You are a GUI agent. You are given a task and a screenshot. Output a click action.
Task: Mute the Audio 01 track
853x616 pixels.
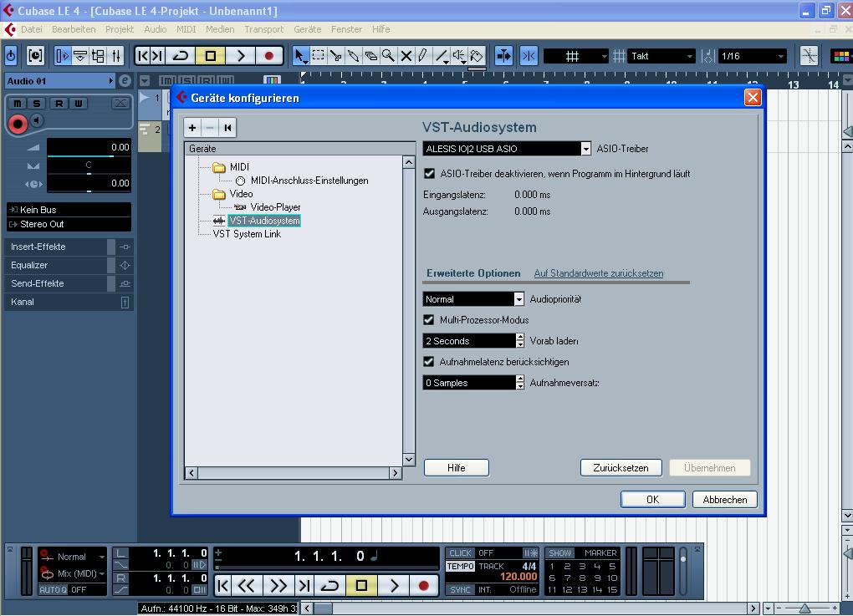point(18,104)
